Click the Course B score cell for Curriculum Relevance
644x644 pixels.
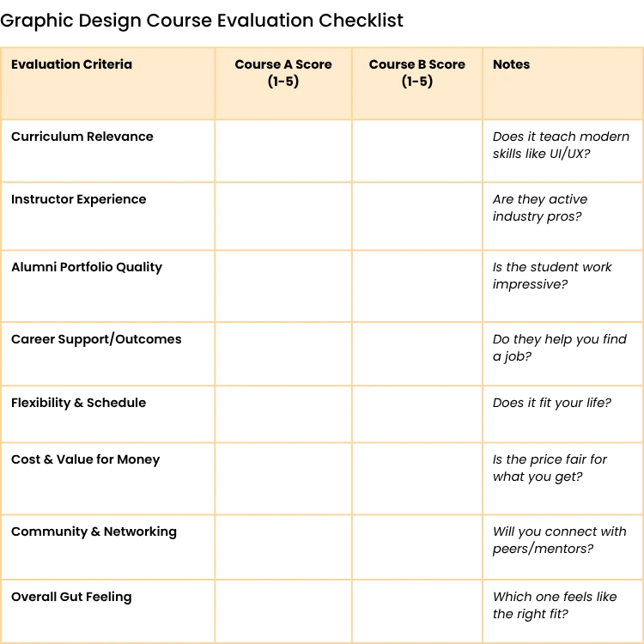coord(417,150)
